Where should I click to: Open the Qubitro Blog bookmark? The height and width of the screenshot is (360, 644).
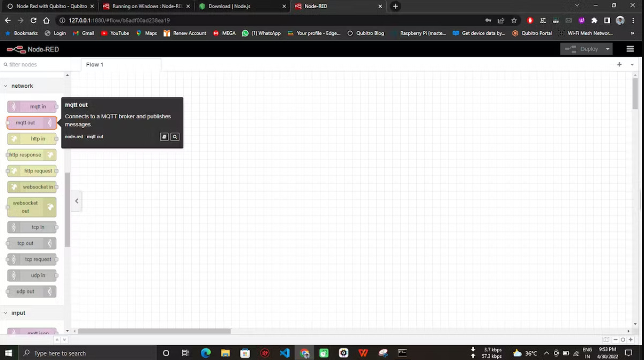coord(365,33)
